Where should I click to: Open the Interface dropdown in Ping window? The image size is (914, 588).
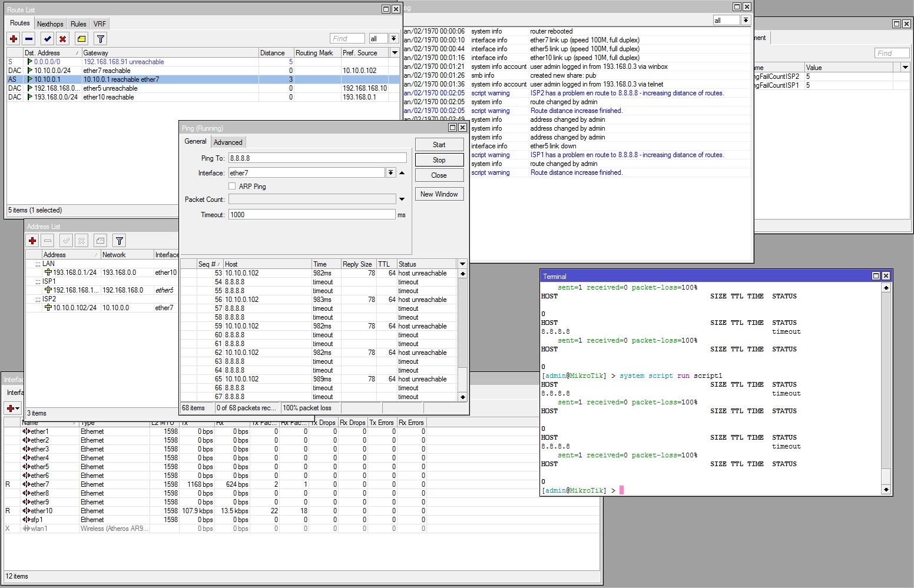coord(390,172)
